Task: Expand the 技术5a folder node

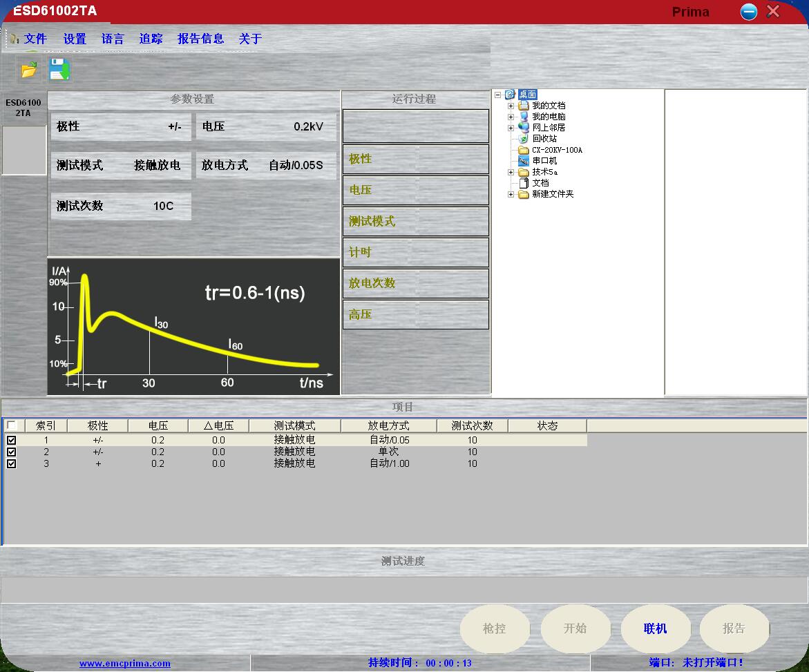Action: click(x=511, y=172)
